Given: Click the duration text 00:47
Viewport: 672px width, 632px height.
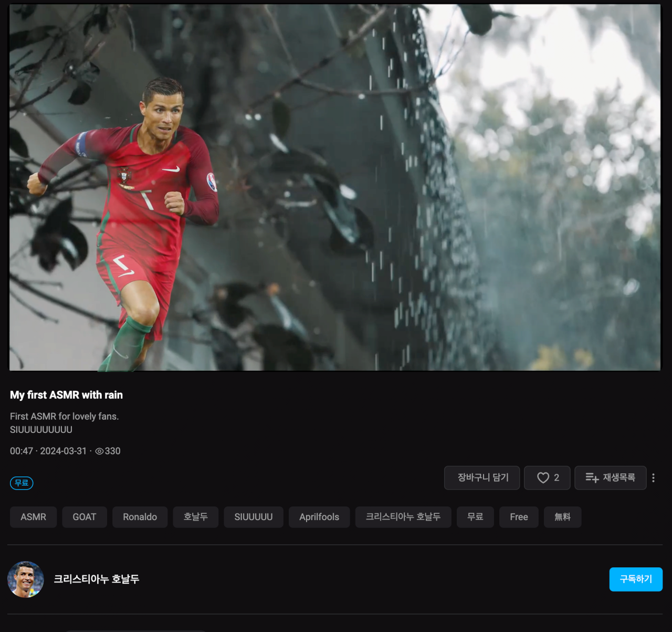Looking at the screenshot, I should [x=22, y=451].
